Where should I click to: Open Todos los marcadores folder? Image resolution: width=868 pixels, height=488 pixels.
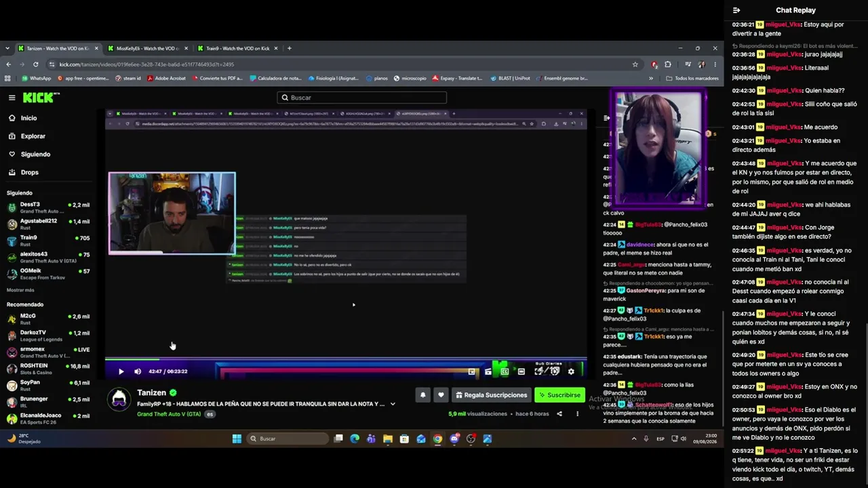[692, 79]
